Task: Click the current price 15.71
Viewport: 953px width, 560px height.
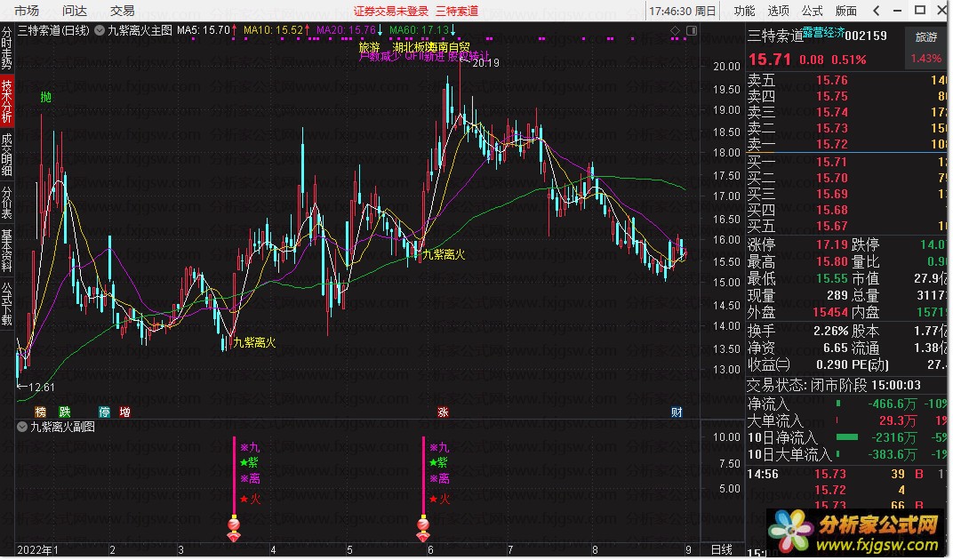Action: click(770, 60)
